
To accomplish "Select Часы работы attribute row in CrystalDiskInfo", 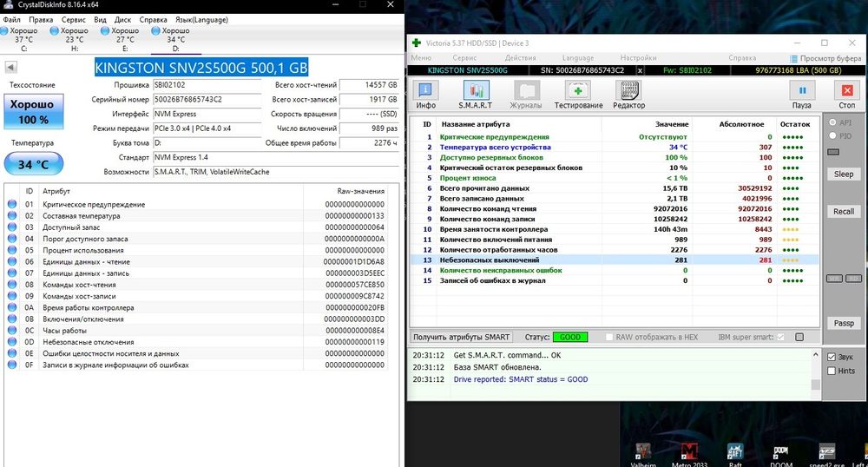I will [x=198, y=331].
